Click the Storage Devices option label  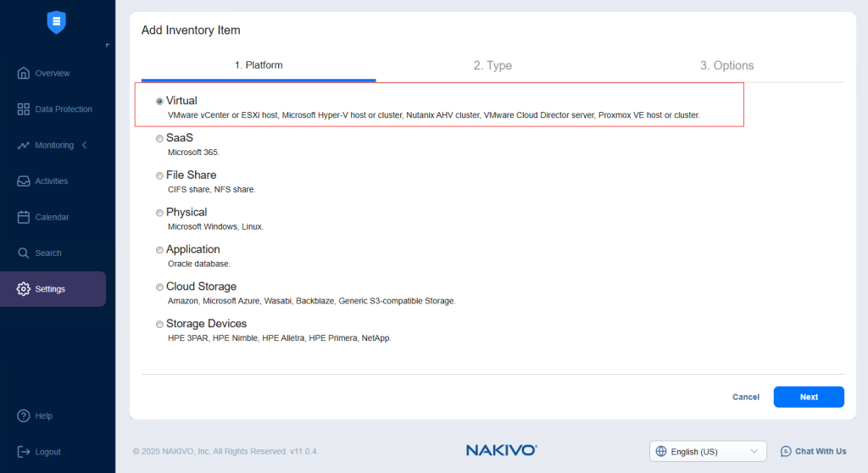[x=207, y=324]
